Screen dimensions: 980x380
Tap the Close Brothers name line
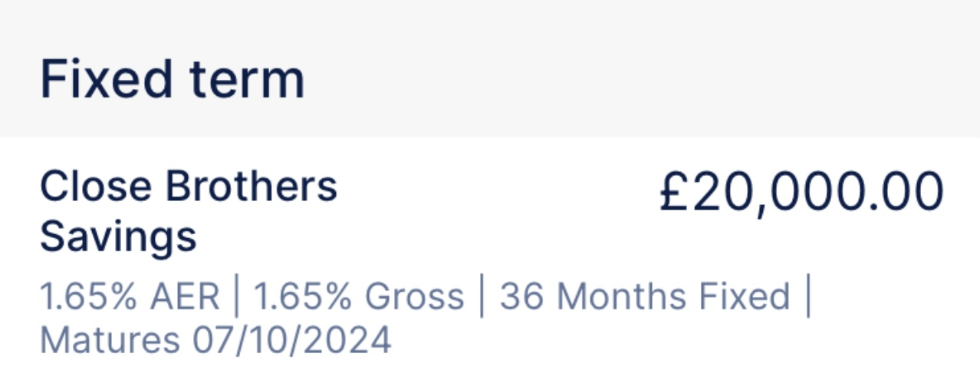pos(189,187)
